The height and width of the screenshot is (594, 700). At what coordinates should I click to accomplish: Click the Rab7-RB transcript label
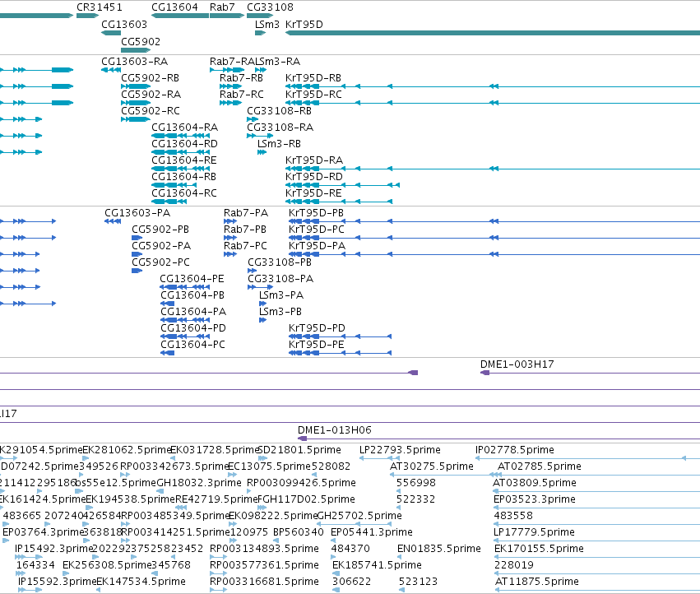pyautogui.click(x=241, y=77)
